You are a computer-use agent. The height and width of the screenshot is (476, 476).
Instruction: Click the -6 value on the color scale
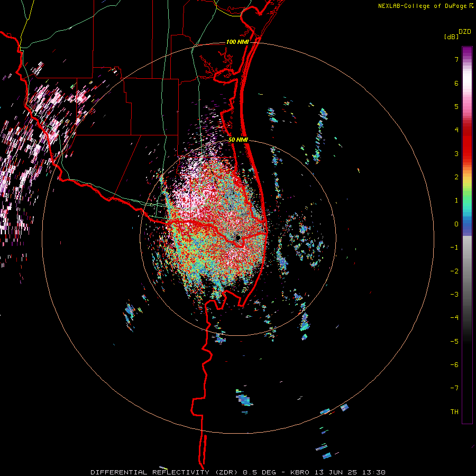pos(454,365)
